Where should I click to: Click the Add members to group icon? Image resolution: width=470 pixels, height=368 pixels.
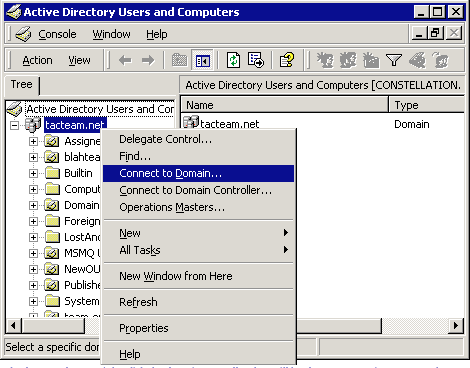[441, 60]
